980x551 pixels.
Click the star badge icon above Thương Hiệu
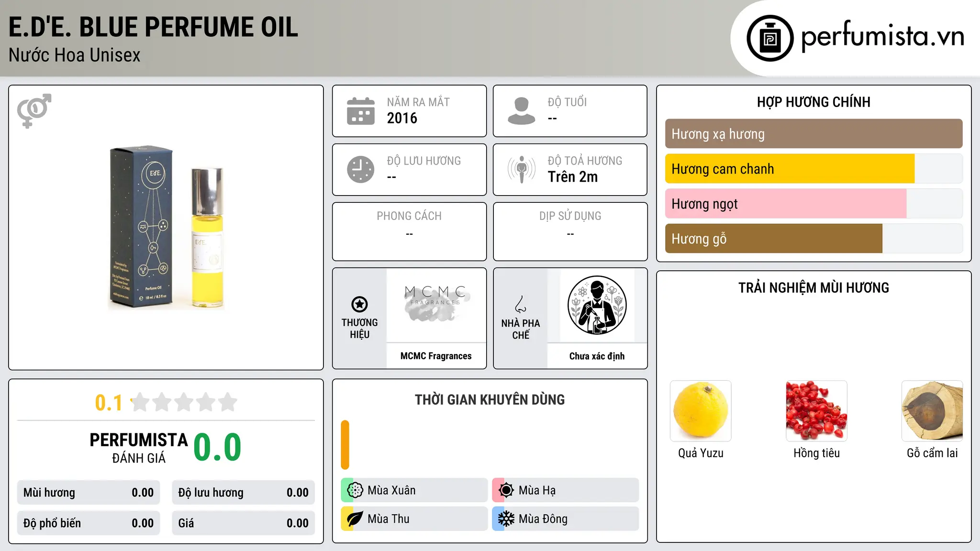[359, 304]
